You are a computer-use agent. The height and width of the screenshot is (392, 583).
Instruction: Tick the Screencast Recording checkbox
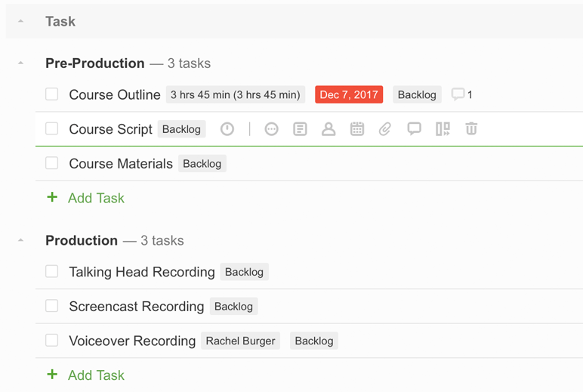(x=51, y=306)
